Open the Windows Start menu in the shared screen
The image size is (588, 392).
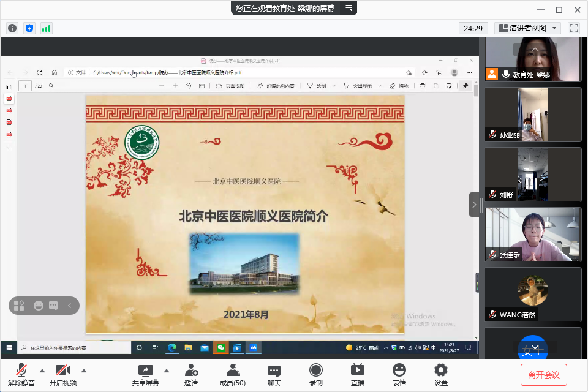pyautogui.click(x=9, y=348)
